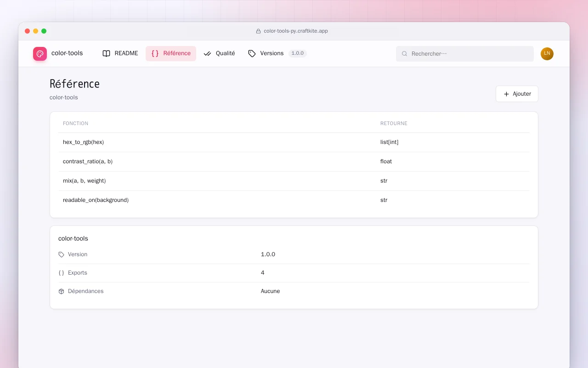Focus the Rechercher search field
Screen dimensions: 588x368
click(465, 54)
